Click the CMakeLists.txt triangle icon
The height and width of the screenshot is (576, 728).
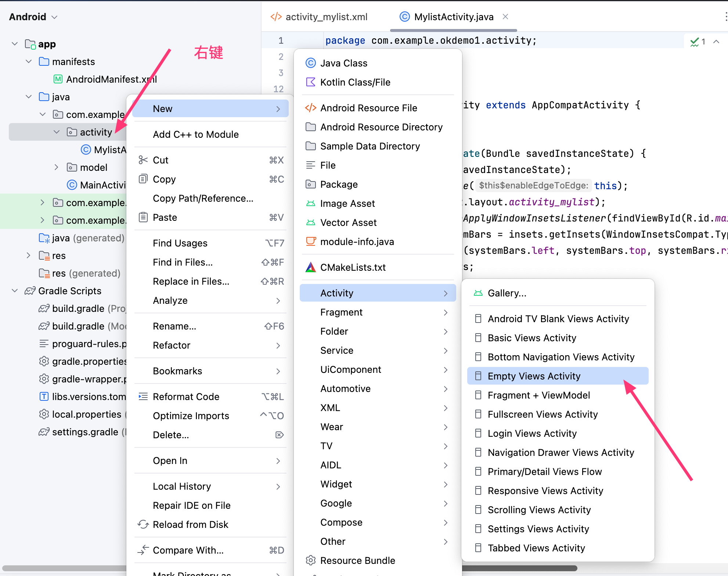311,267
